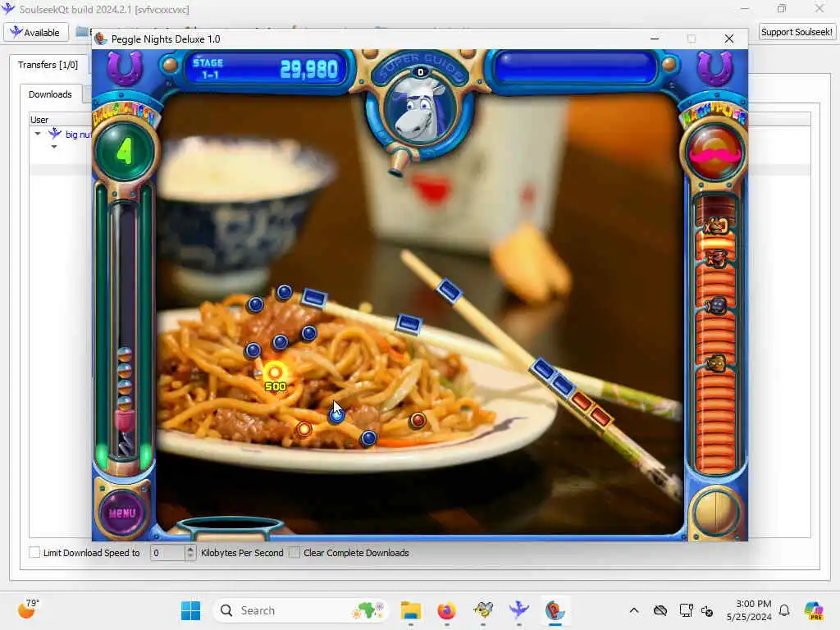Enable Limit Download Speed checkbox
This screenshot has height=630, width=840.
(x=34, y=552)
